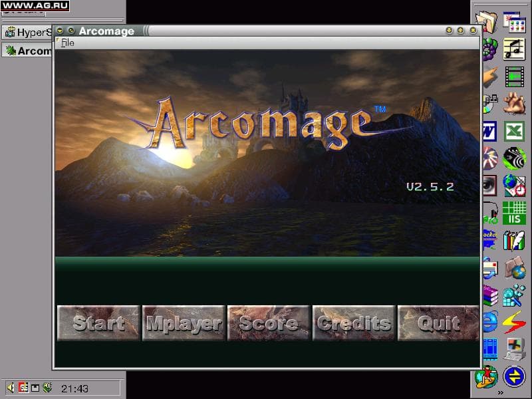Viewport: 532px width, 399px height.
Task: Open the box with globe icon
Action: (514, 268)
